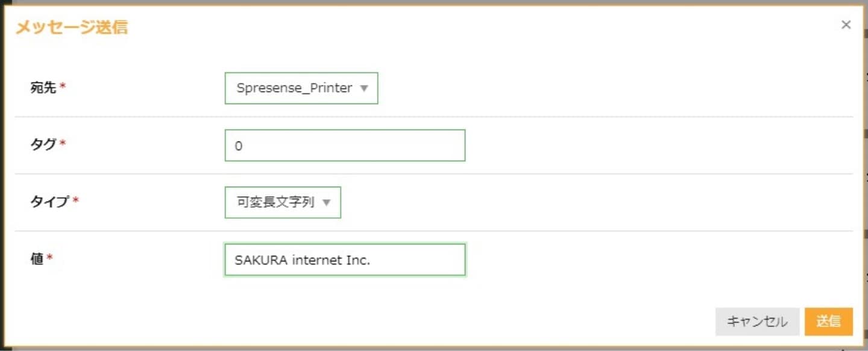Click the arrow beside 可変長文字列
Screen dimensions: 868x351
click(326, 202)
